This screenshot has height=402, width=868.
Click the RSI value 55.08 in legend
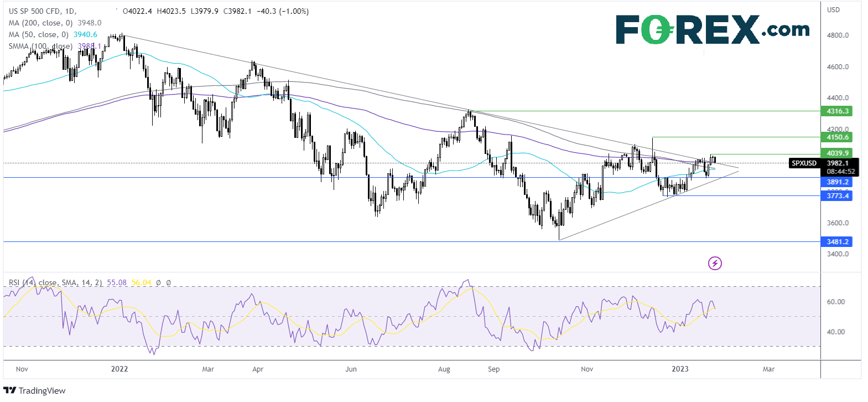(117, 282)
